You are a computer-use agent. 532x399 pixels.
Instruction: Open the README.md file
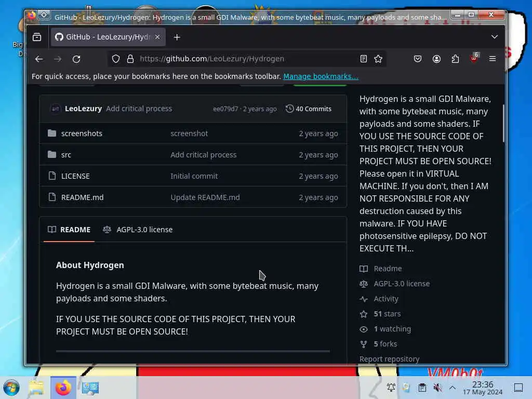(x=83, y=197)
